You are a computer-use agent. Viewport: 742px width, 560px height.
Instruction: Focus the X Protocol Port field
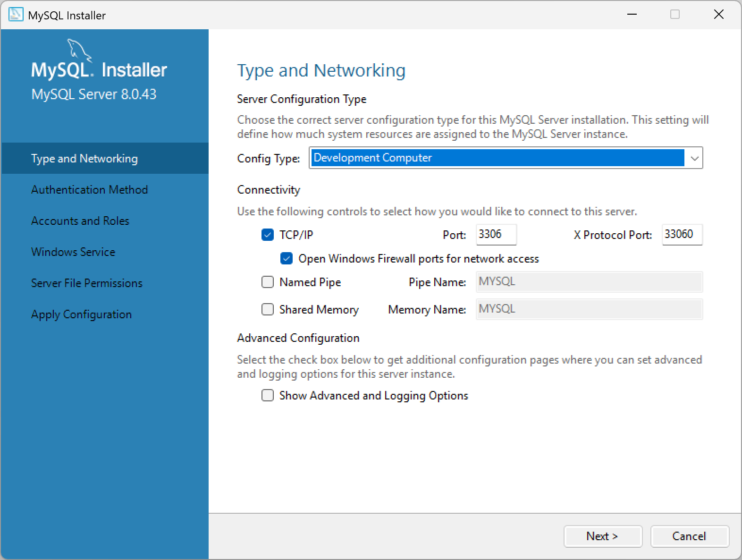[x=682, y=235]
